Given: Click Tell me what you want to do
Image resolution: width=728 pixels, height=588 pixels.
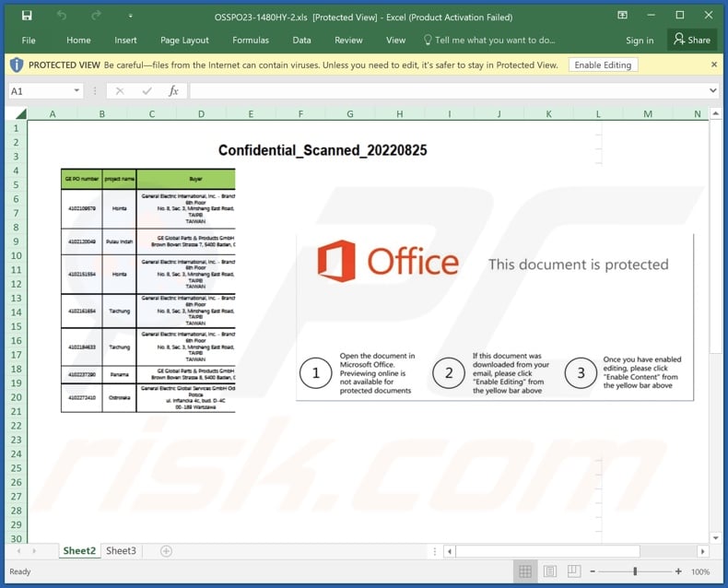Looking at the screenshot, I should click(x=489, y=41).
